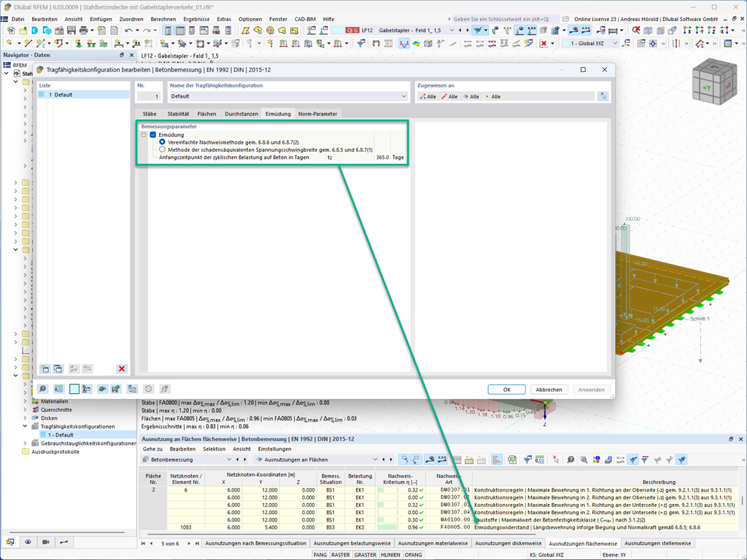The height and width of the screenshot is (560, 747).
Task: Select schadensäquivalente Spannungsschwingbreite radio button
Action: [x=163, y=149]
